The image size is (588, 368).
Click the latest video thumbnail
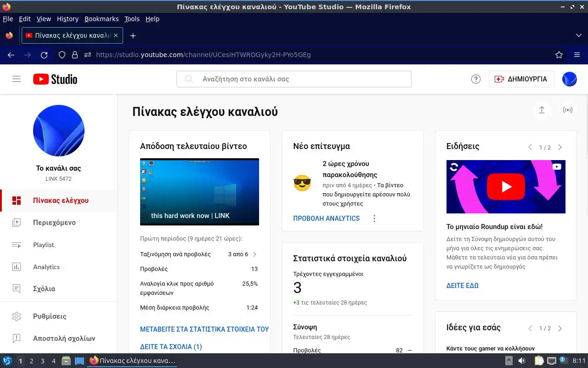pyautogui.click(x=199, y=192)
